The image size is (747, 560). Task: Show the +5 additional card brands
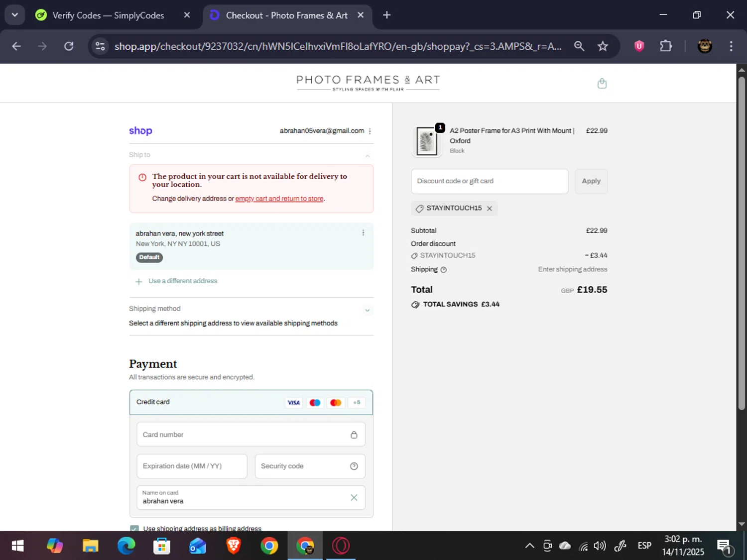click(357, 403)
